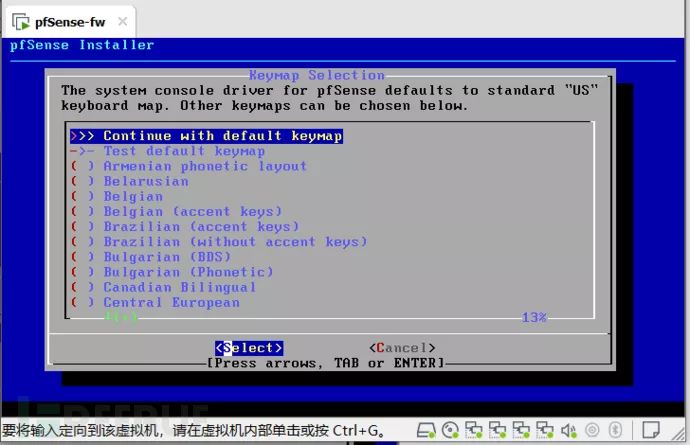The height and width of the screenshot is (445, 690).
Task: Click the network adapter icon beside the sound icon
Action: pos(544,430)
